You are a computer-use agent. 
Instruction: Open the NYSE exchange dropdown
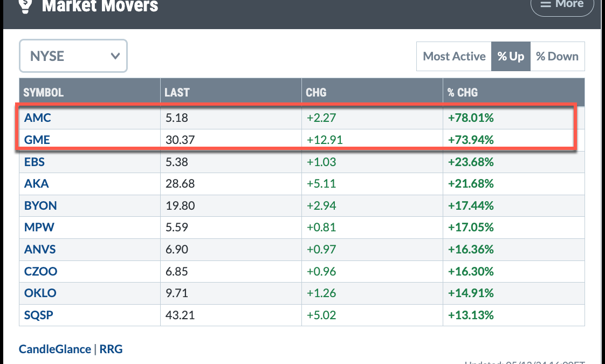pyautogui.click(x=73, y=56)
